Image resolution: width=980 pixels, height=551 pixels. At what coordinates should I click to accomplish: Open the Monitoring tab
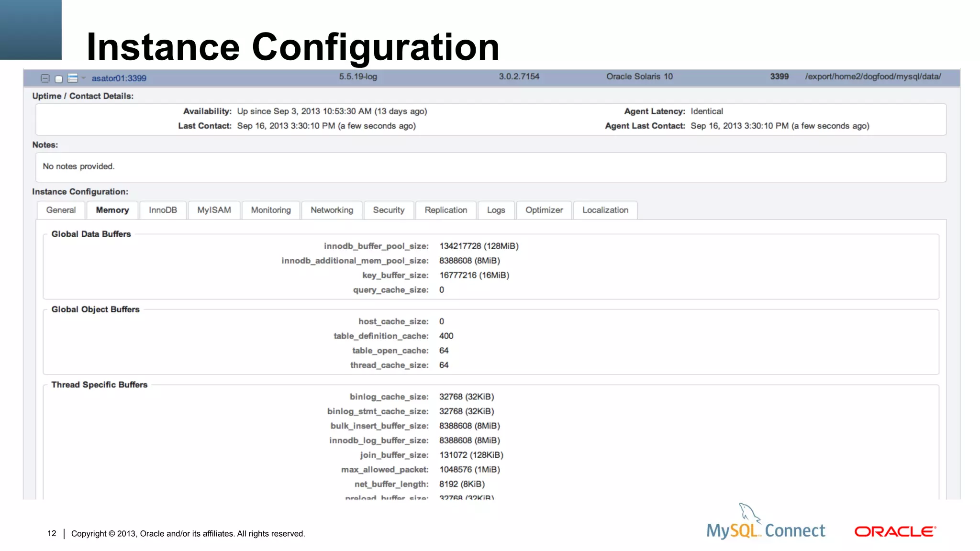271,210
